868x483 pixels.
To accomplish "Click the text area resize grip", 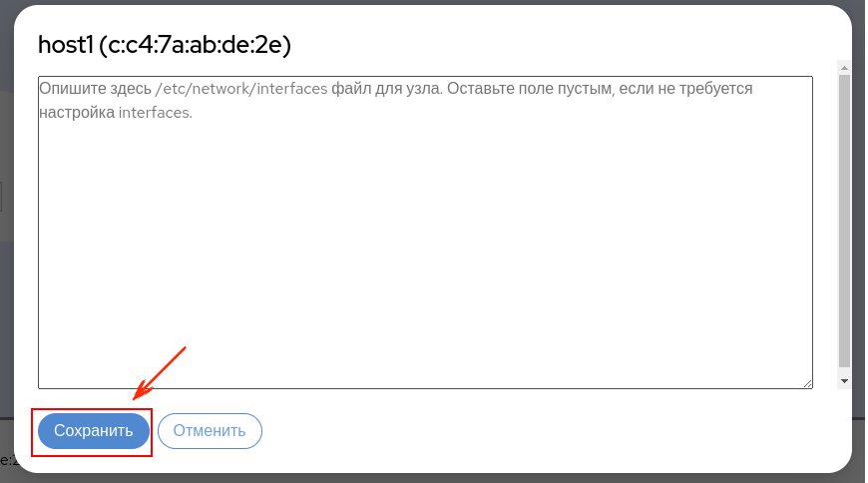I will 808,383.
